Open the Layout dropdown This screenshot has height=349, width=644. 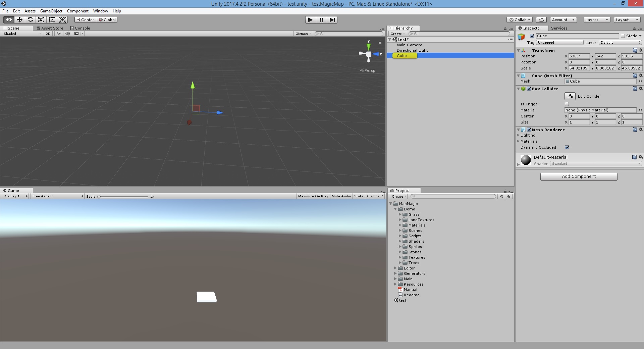click(x=627, y=20)
